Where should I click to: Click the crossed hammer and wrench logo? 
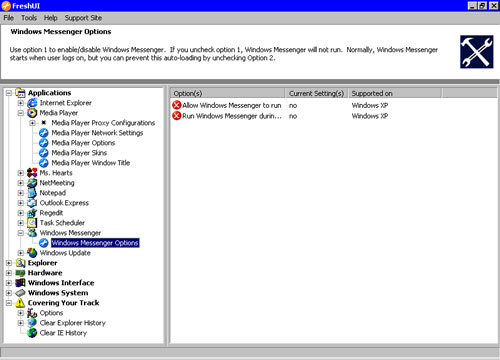point(477,52)
